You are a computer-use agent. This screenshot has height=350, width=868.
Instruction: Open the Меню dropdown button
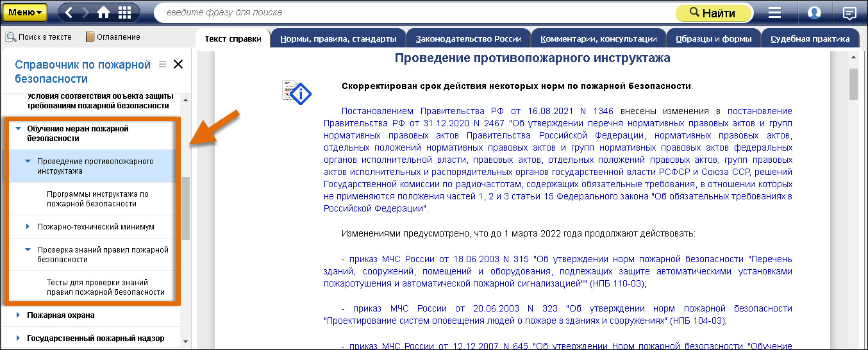click(26, 12)
